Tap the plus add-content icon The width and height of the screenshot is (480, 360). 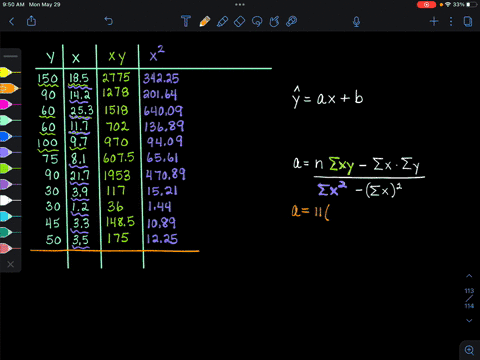coord(434,22)
